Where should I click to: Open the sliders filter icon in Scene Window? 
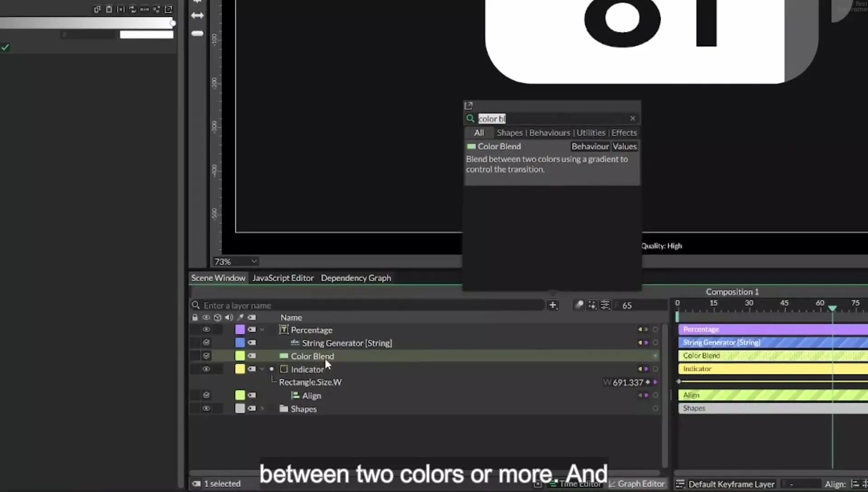(605, 305)
